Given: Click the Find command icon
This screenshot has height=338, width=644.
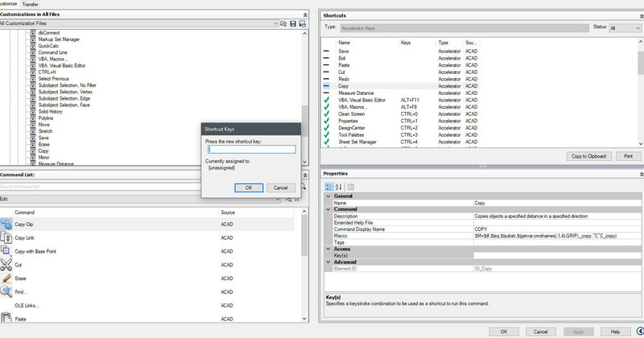Looking at the screenshot, I should [7, 291].
